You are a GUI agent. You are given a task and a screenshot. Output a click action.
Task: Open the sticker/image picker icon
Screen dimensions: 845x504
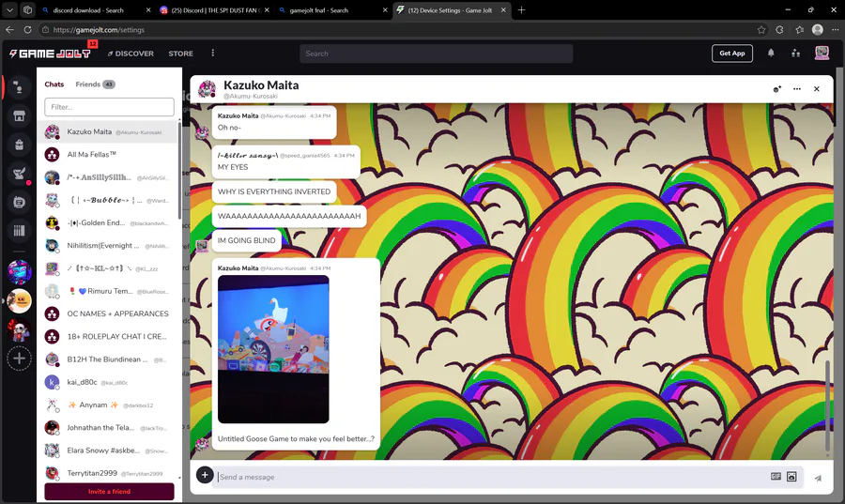coord(791,477)
